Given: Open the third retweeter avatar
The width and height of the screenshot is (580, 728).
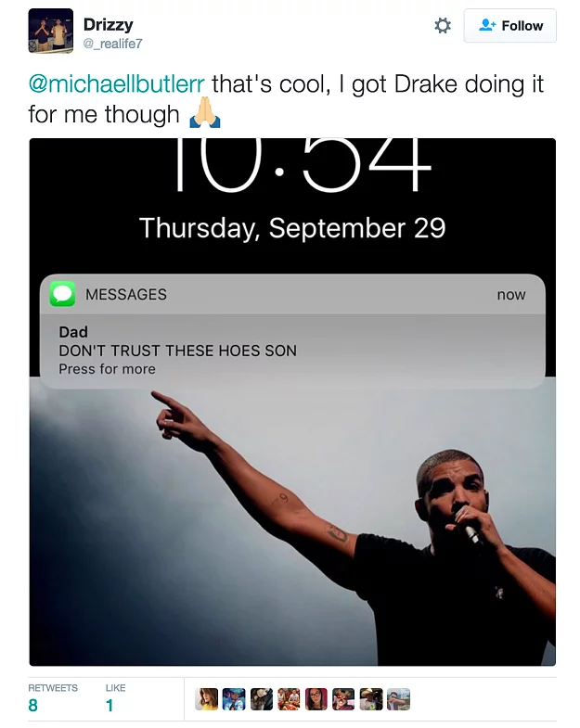Looking at the screenshot, I should click(x=261, y=699).
